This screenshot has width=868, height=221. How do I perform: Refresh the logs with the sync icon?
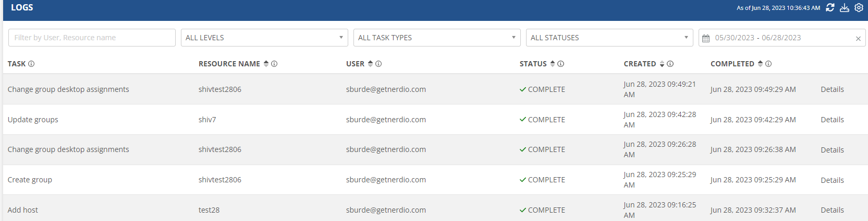pyautogui.click(x=830, y=7)
